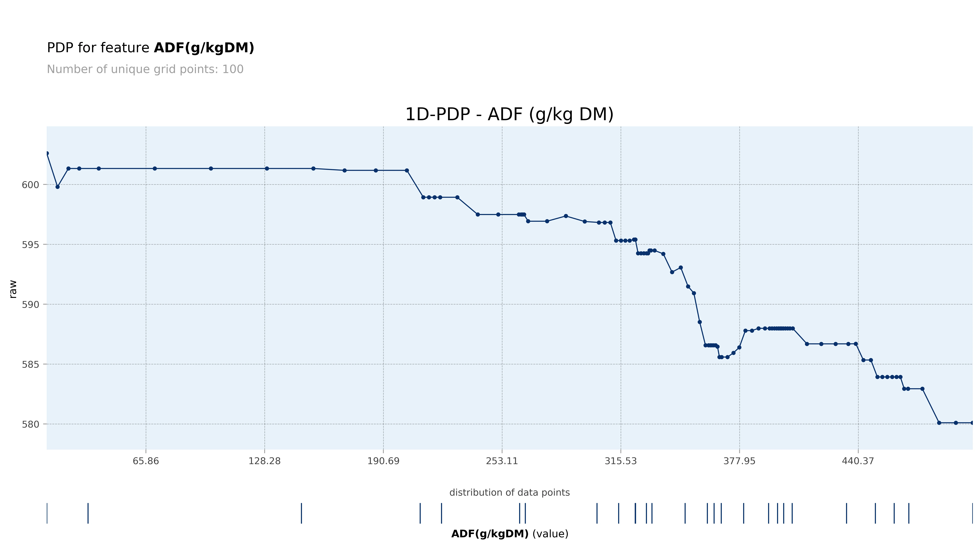Click the 315.53 x-axis tick label
The width and height of the screenshot is (980, 547).
[x=621, y=461]
